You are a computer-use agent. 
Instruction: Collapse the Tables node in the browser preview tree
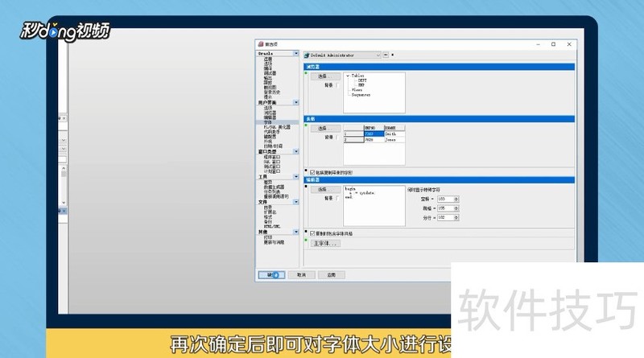point(348,76)
